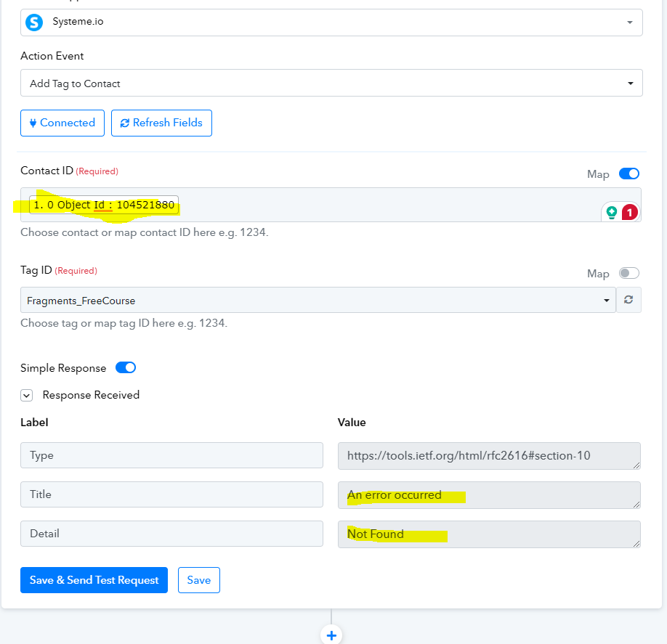Click the Response Received label text
The image size is (667, 644).
(x=91, y=395)
